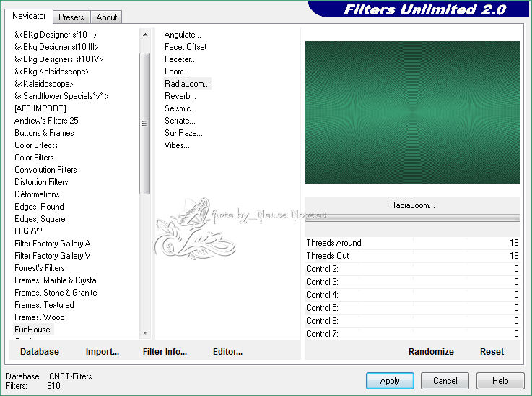Select Buttons & Frames category

coord(44,133)
